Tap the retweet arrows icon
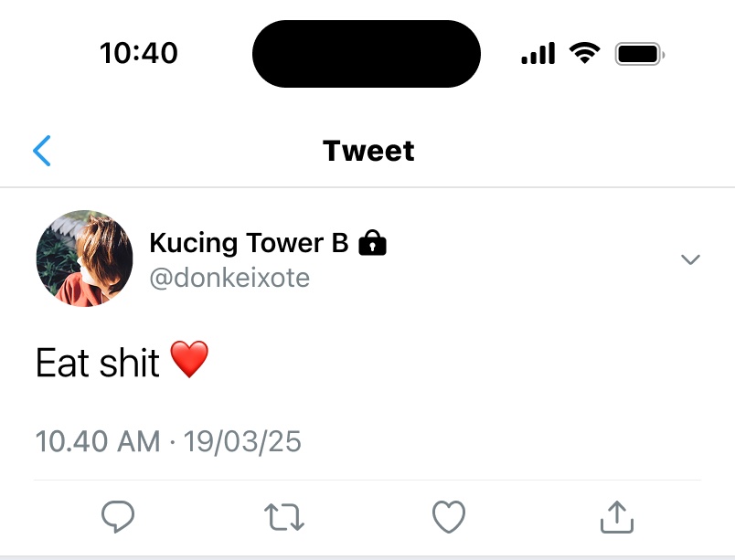The image size is (735, 560). [284, 517]
